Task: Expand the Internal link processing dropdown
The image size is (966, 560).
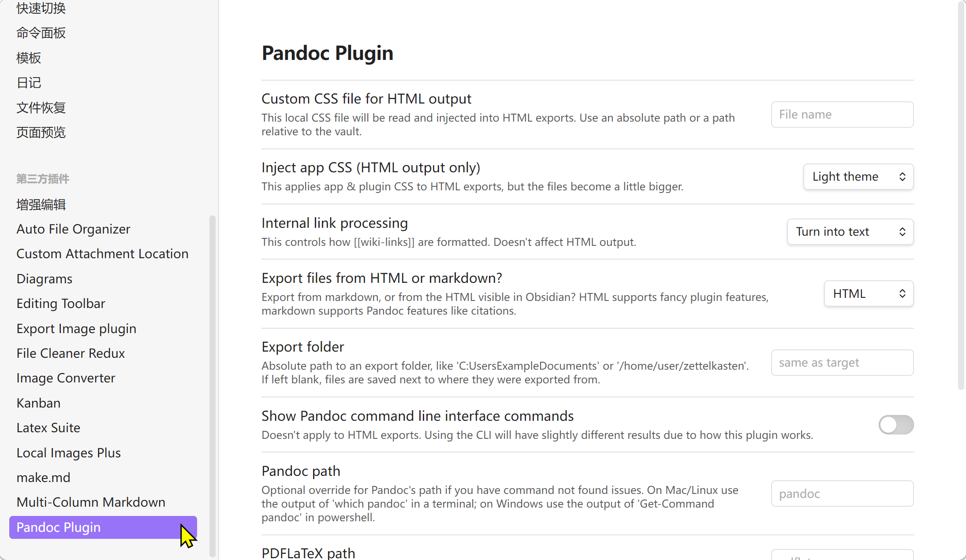Action: (x=850, y=232)
